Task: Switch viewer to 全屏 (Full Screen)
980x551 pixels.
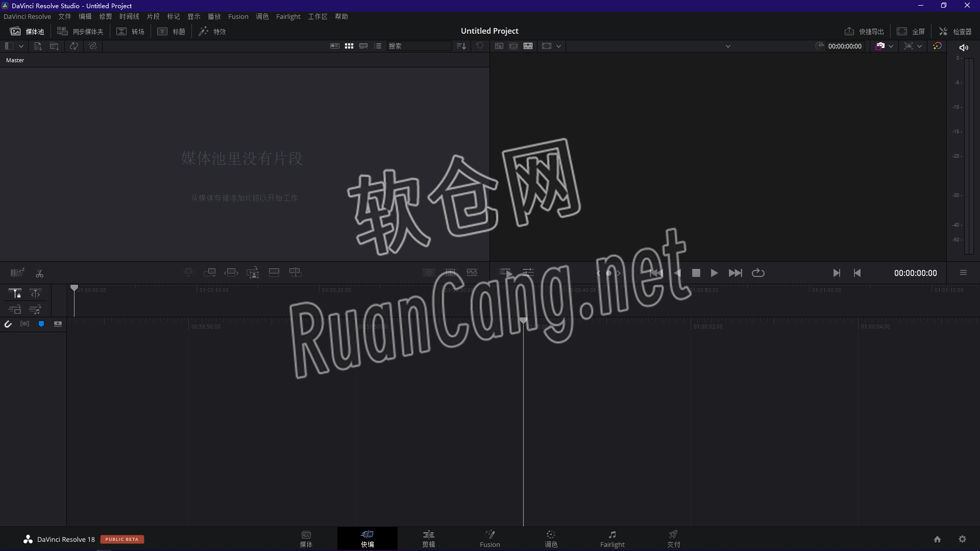Action: tap(911, 32)
